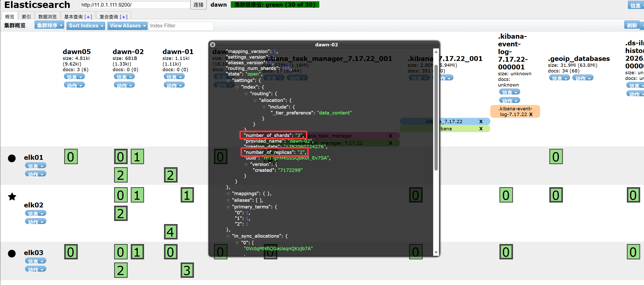Remove the .kibana-event-log-7.17.22 alias with X
Image resolution: width=644 pixels, height=285 pixels.
click(x=531, y=114)
